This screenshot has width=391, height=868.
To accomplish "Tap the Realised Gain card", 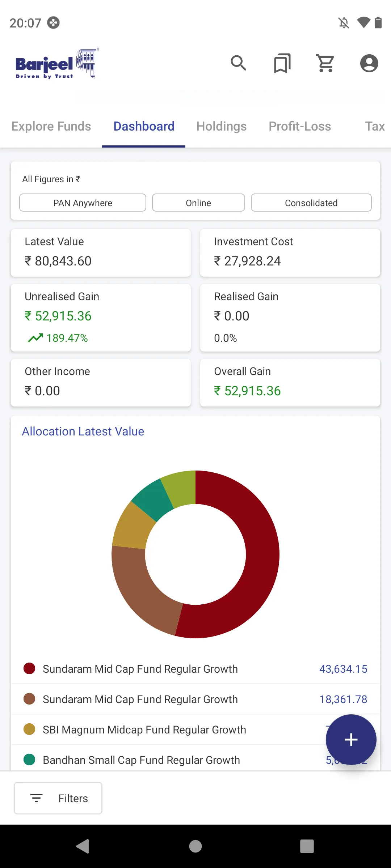I will [x=290, y=318].
